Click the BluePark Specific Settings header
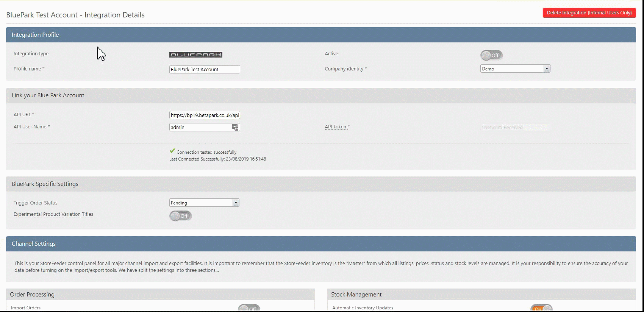 click(321, 184)
